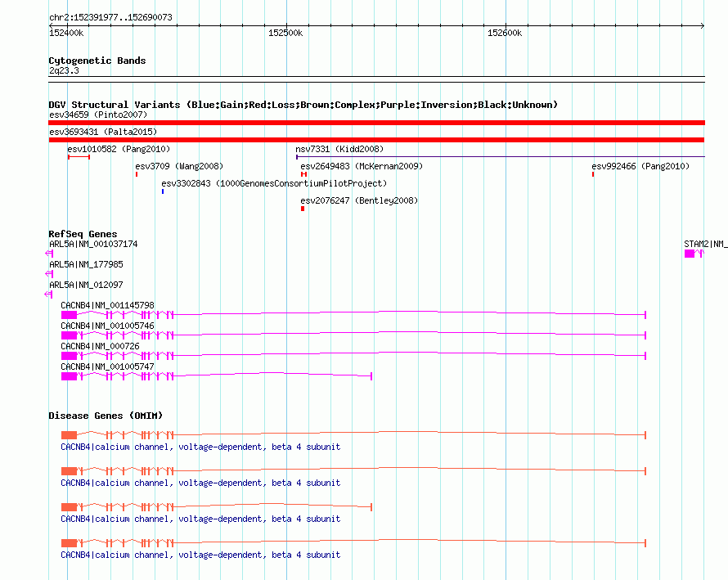Click the CACNB4|NM_001145798 transcript exon block
Image resolution: width=728 pixels, height=580 pixels.
pos(70,315)
